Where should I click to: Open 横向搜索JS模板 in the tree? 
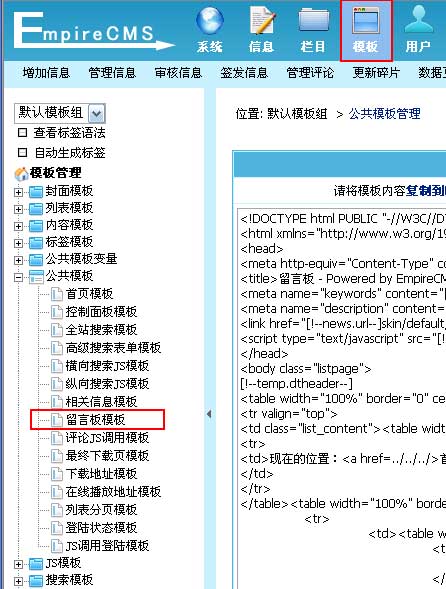(107, 366)
